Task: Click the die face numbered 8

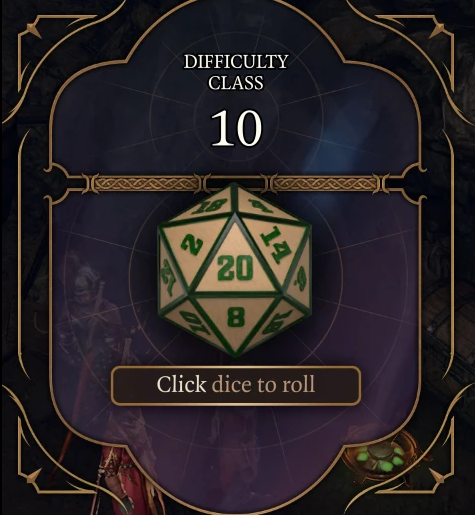Action: coord(235,322)
